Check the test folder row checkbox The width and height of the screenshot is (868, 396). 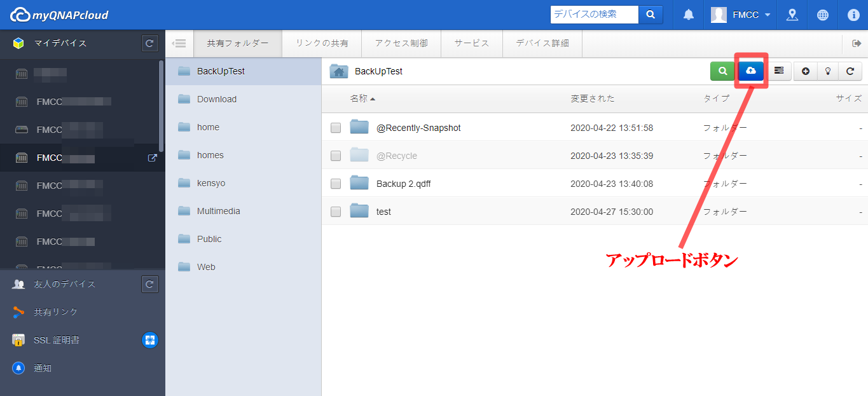(x=336, y=212)
